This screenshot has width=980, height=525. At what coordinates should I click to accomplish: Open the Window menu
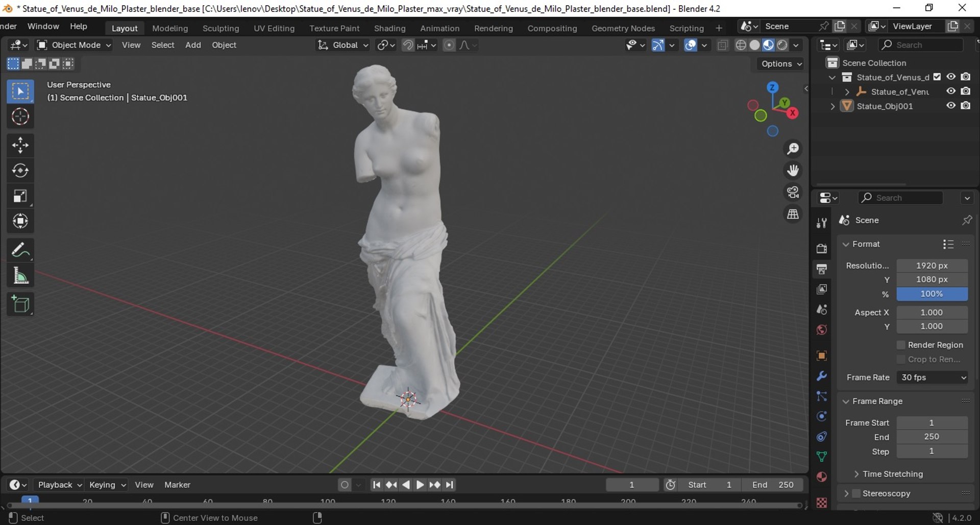(43, 27)
